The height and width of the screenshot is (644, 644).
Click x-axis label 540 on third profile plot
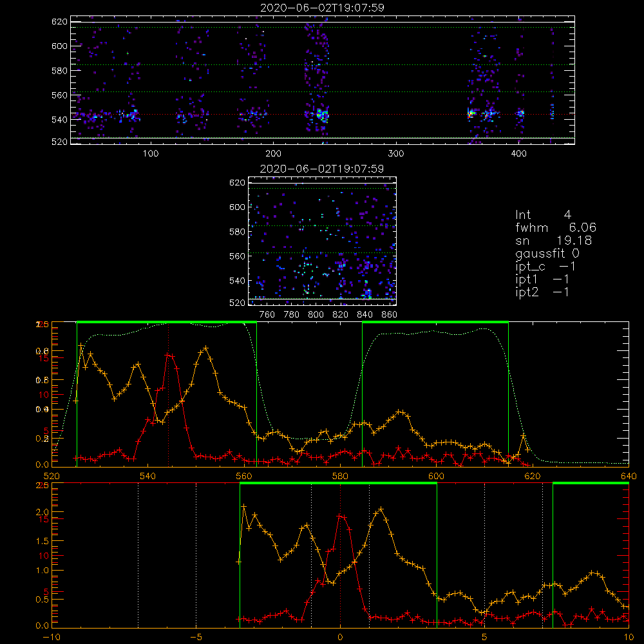click(148, 477)
